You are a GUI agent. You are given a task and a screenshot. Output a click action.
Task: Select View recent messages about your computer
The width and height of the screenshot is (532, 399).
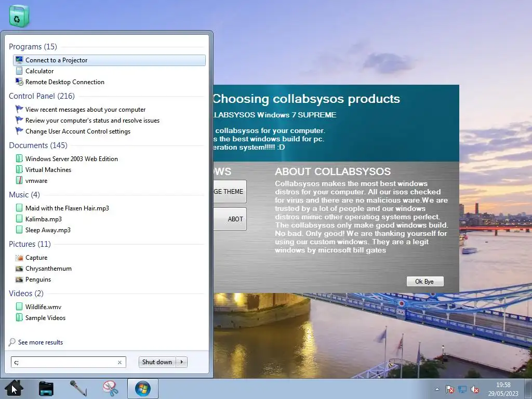(86, 109)
